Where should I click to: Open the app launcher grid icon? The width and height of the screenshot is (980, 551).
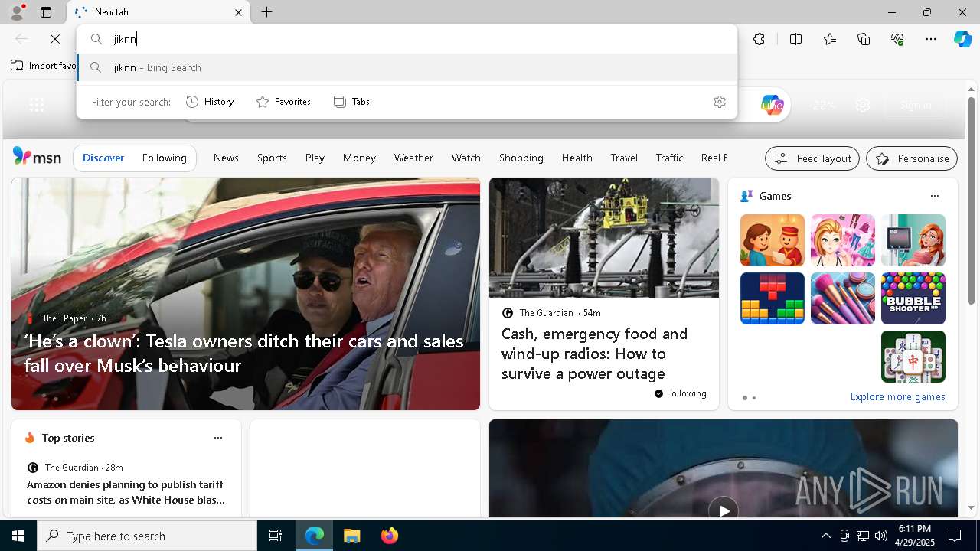coord(36,105)
